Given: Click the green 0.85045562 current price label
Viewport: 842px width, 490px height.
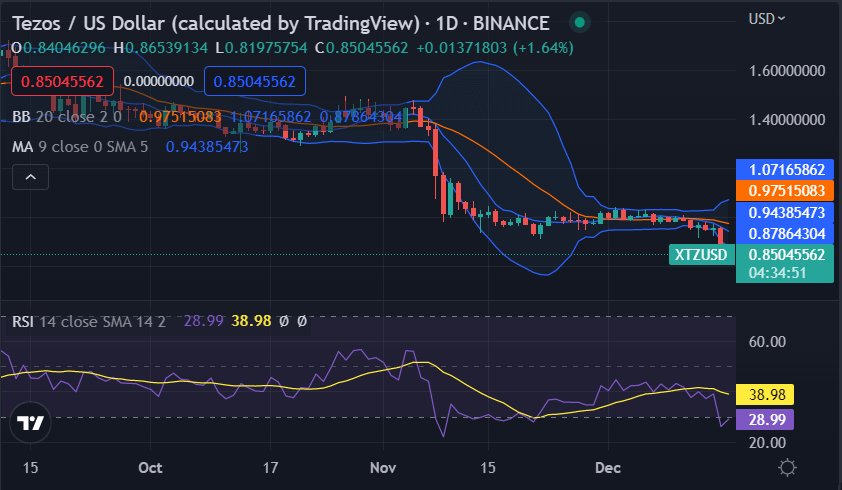Looking at the screenshot, I should pyautogui.click(x=786, y=255).
